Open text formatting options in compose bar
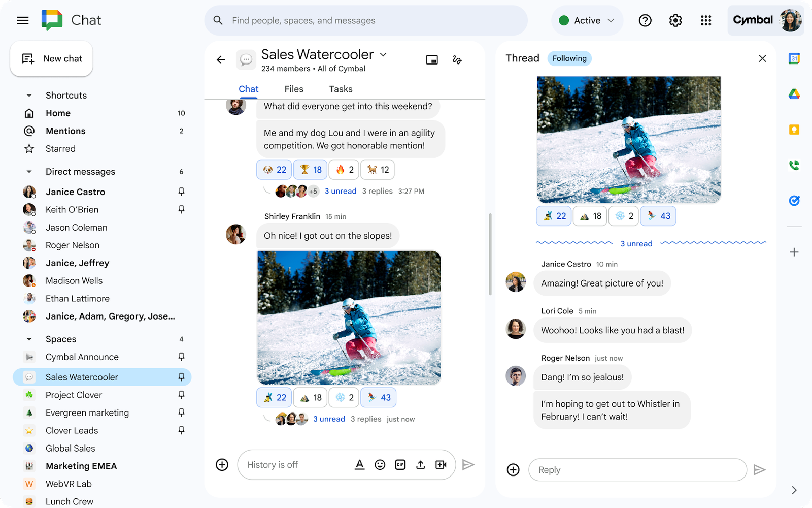Screen dimensions: 812x508 click(x=359, y=464)
